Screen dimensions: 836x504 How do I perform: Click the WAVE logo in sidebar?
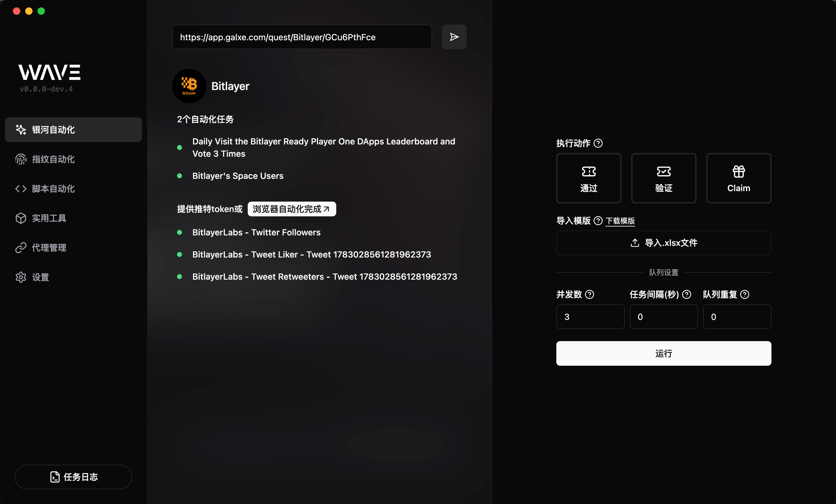click(x=49, y=72)
